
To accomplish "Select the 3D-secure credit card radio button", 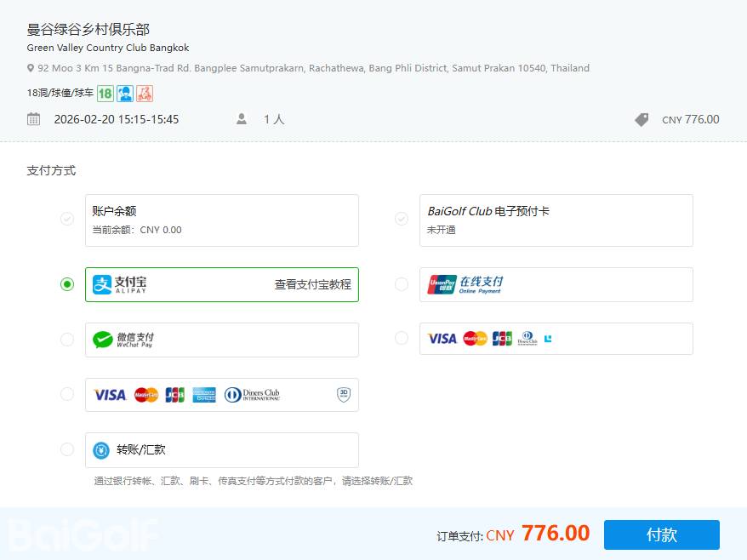I will click(x=67, y=394).
